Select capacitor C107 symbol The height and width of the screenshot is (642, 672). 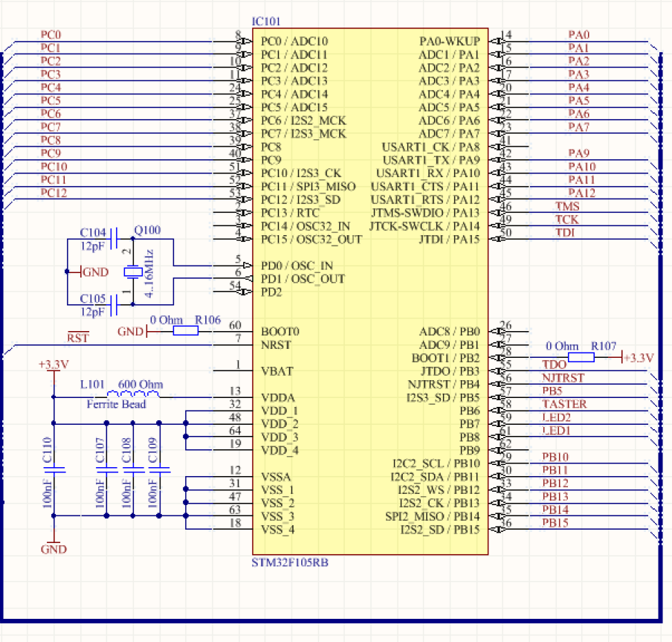[x=106, y=469]
